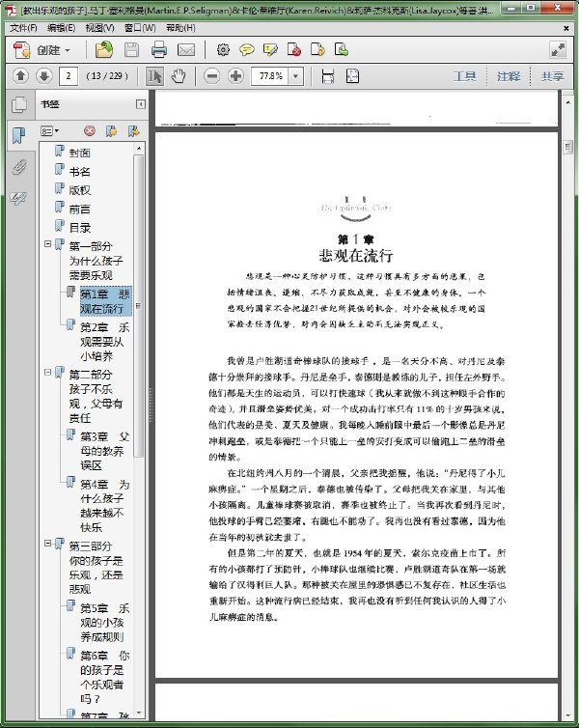The height and width of the screenshot is (728, 579).
Task: Print the document using the printer icon
Action: [158, 49]
